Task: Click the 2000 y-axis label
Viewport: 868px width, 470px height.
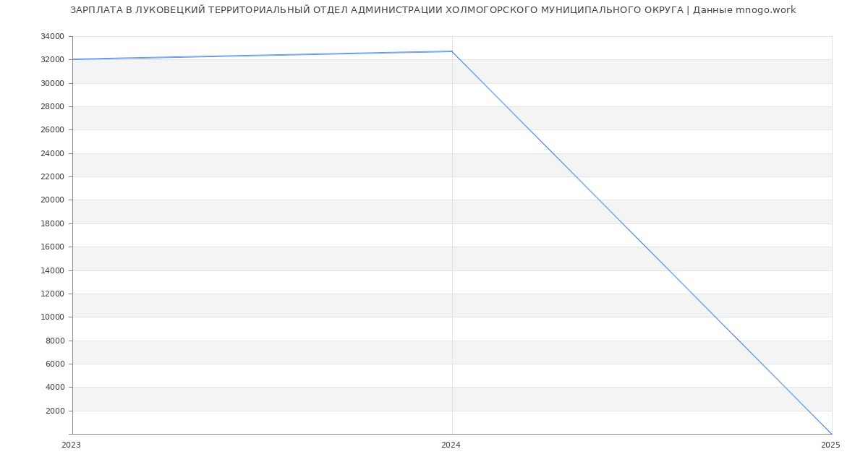Action: [x=55, y=411]
